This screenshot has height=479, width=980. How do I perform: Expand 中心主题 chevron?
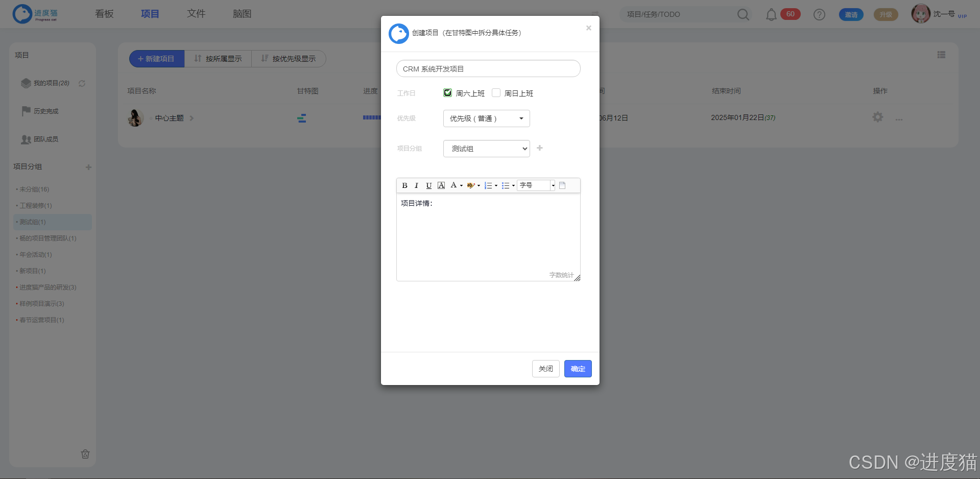point(192,118)
